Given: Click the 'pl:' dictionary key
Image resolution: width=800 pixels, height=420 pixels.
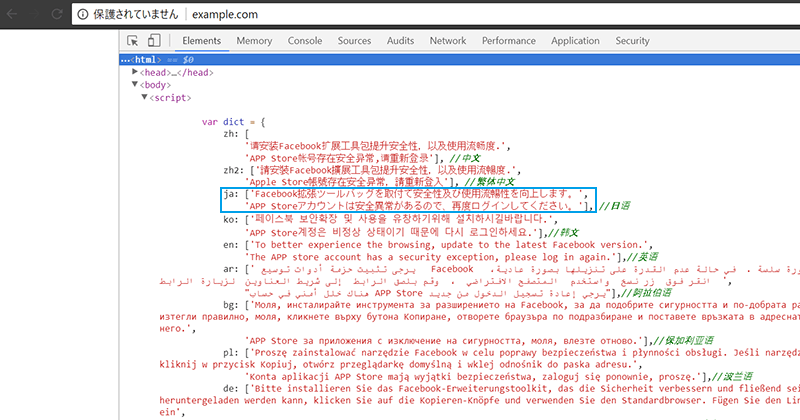Looking at the screenshot, I should [x=231, y=353].
